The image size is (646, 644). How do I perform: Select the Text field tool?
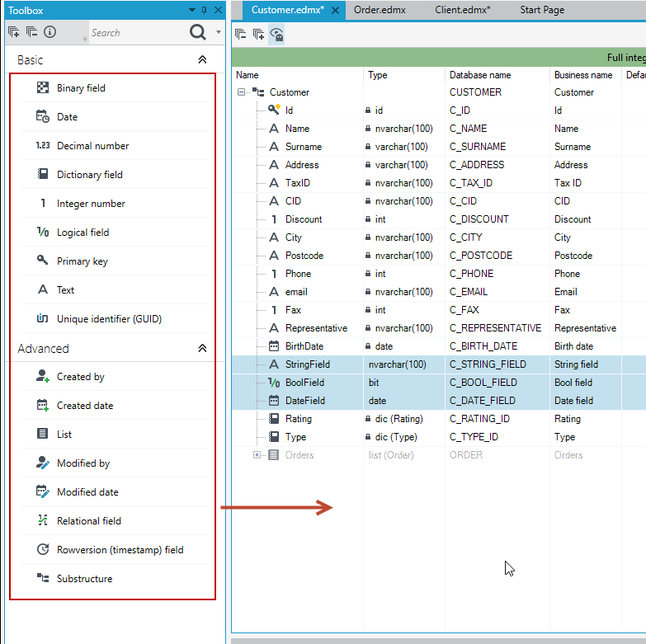115,289
